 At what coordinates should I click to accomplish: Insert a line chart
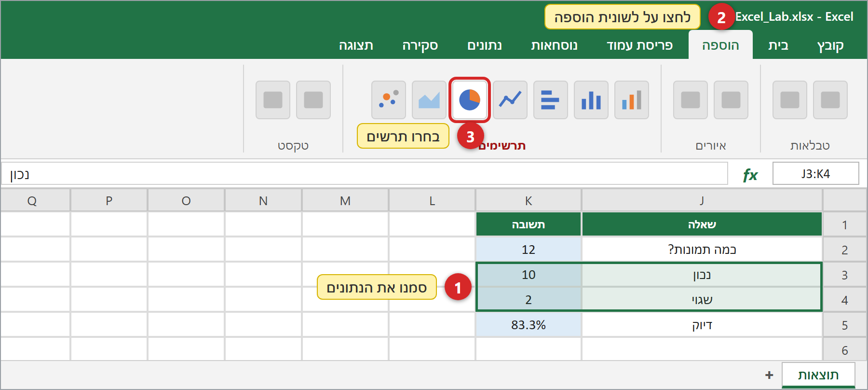[x=510, y=100]
